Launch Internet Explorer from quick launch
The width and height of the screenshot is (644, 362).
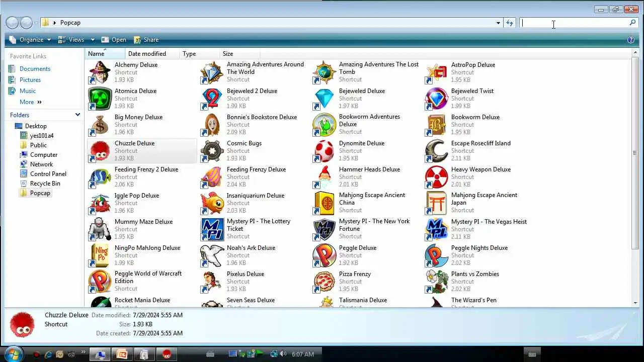pyautogui.click(x=48, y=354)
